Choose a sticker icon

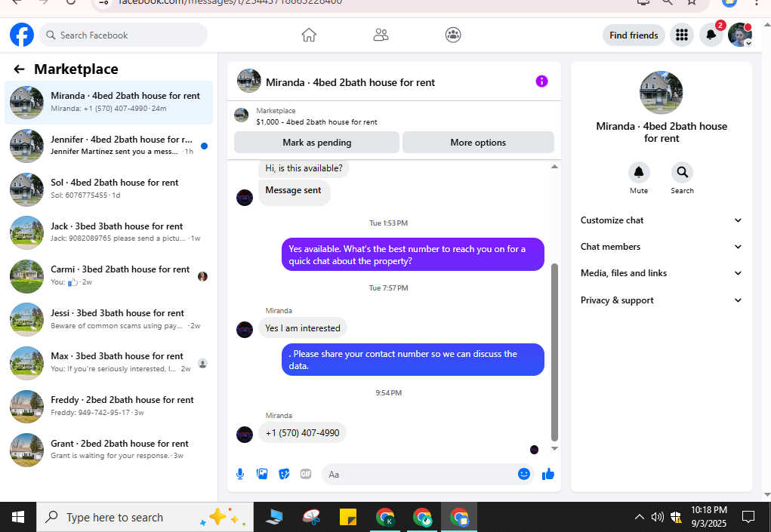coord(284,474)
